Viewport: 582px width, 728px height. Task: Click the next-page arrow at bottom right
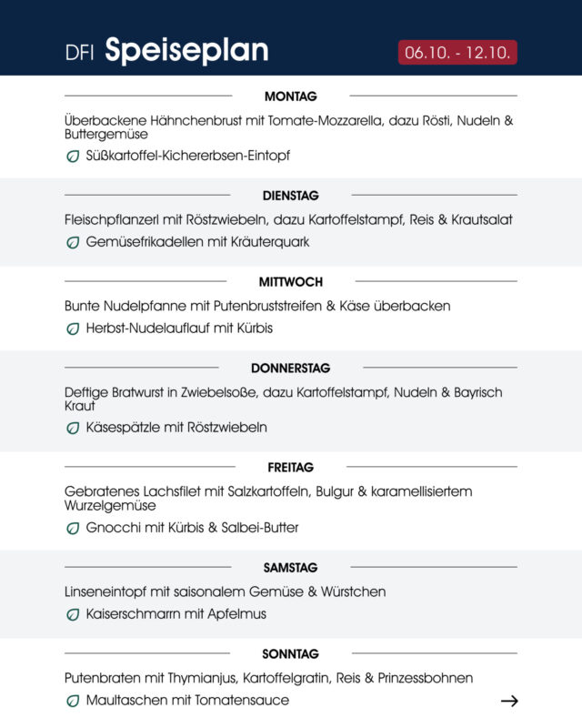click(x=509, y=701)
